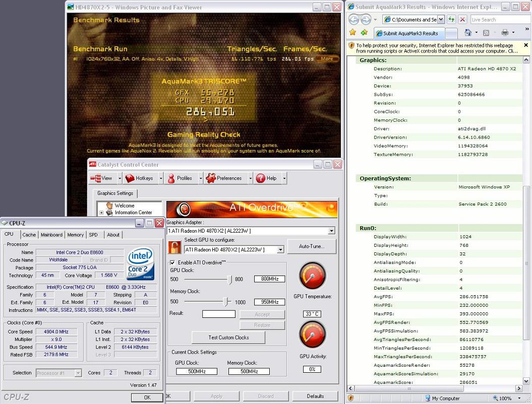Click the Test Custom Clocks button

click(228, 338)
